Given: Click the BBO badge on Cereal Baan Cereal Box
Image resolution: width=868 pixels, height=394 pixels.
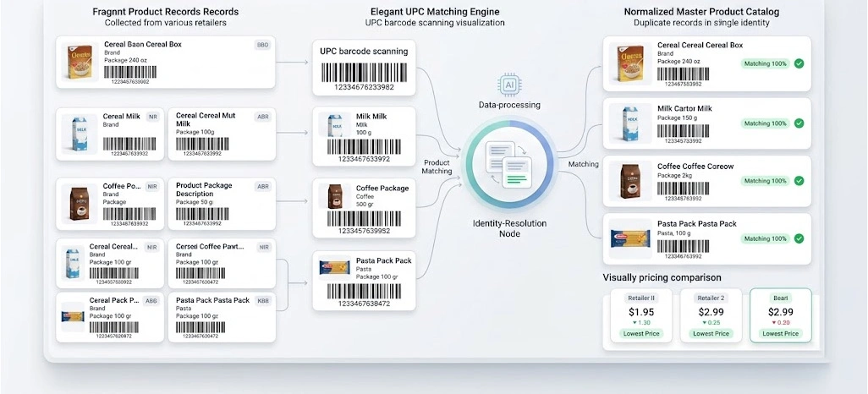Looking at the screenshot, I should point(262,45).
